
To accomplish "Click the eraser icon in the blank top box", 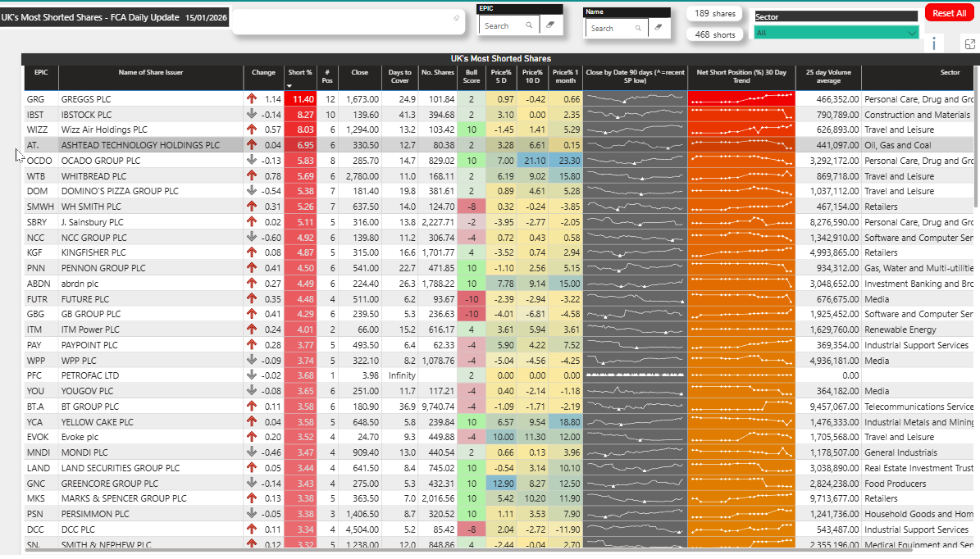I will point(456,18).
